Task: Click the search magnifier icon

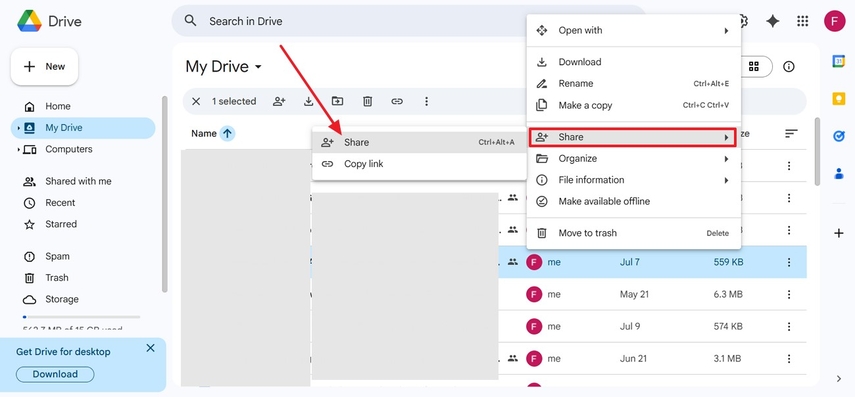Action: (x=190, y=21)
